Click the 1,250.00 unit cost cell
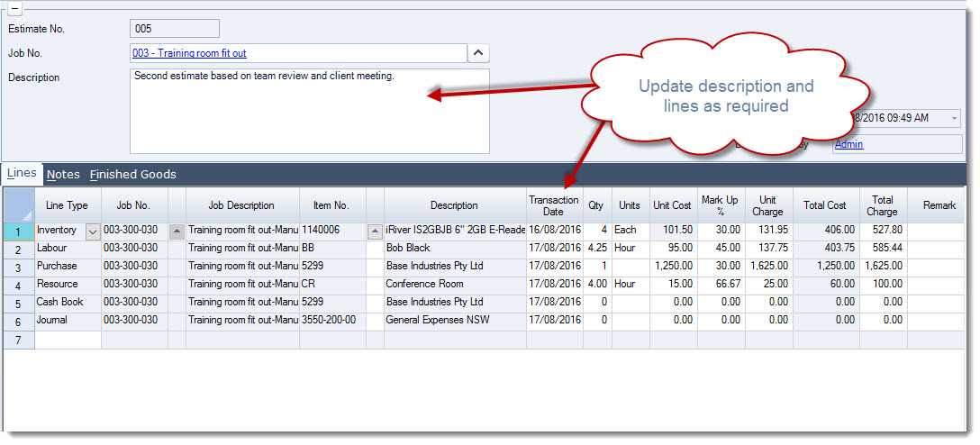The width and height of the screenshot is (980, 445). tap(673, 267)
